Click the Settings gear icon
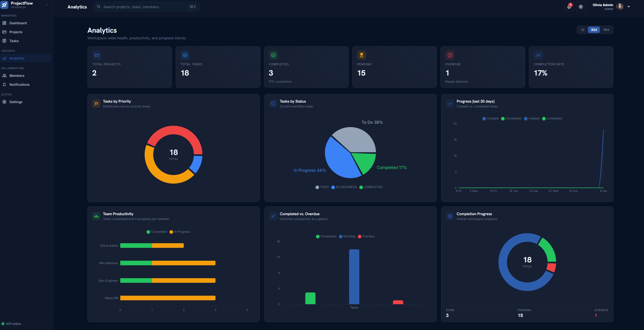This screenshot has height=330, width=644. (x=4, y=102)
